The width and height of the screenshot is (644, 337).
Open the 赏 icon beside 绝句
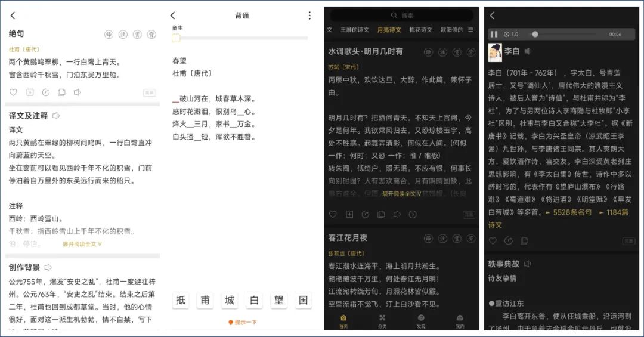click(x=137, y=35)
